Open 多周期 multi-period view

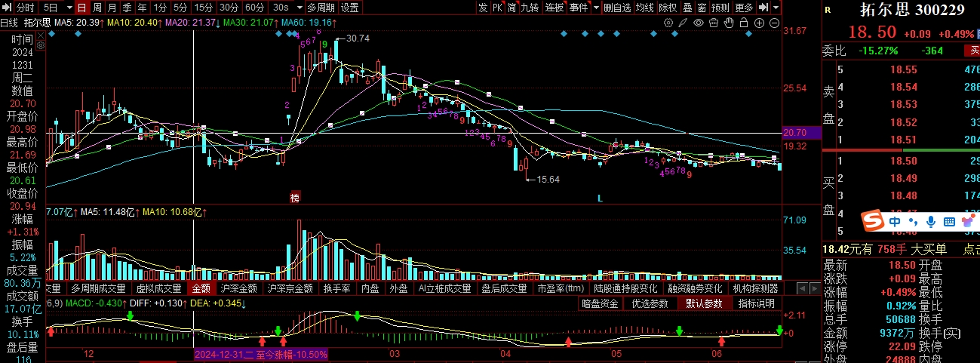(x=321, y=8)
